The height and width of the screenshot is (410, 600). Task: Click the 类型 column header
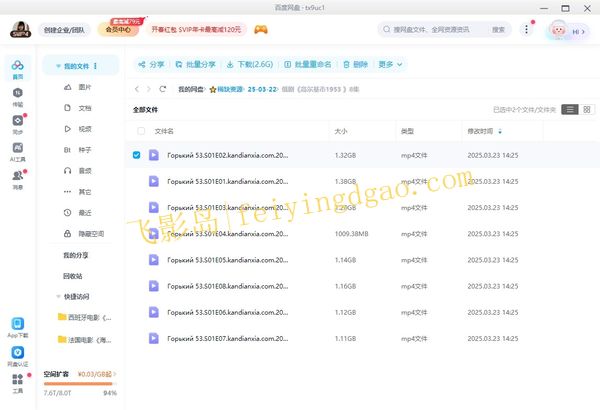[407, 131]
